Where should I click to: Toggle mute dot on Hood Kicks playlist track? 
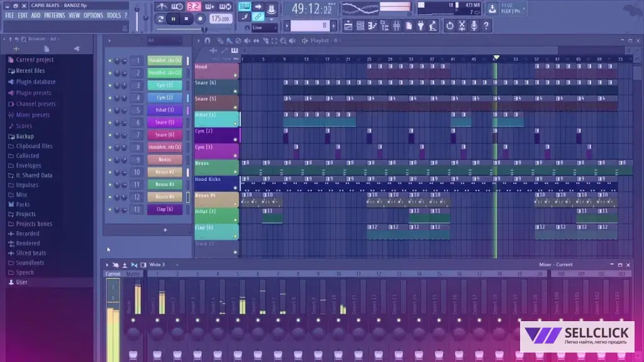click(x=235, y=187)
